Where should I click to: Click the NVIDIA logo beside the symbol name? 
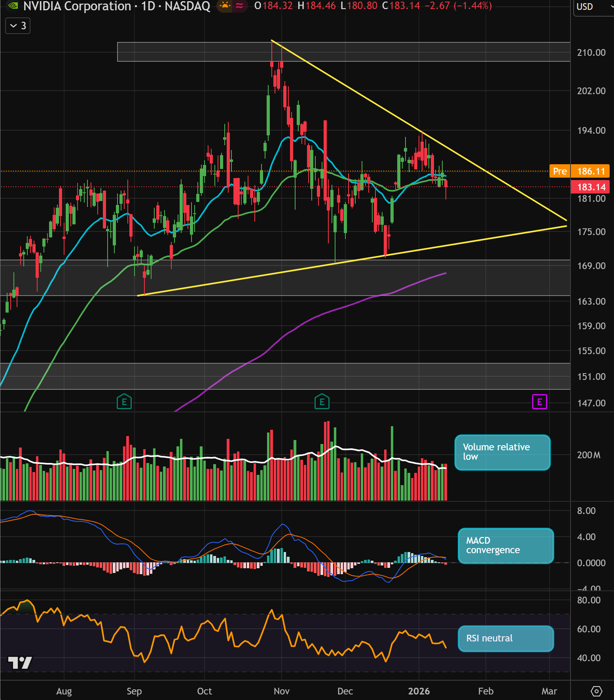(x=13, y=6)
